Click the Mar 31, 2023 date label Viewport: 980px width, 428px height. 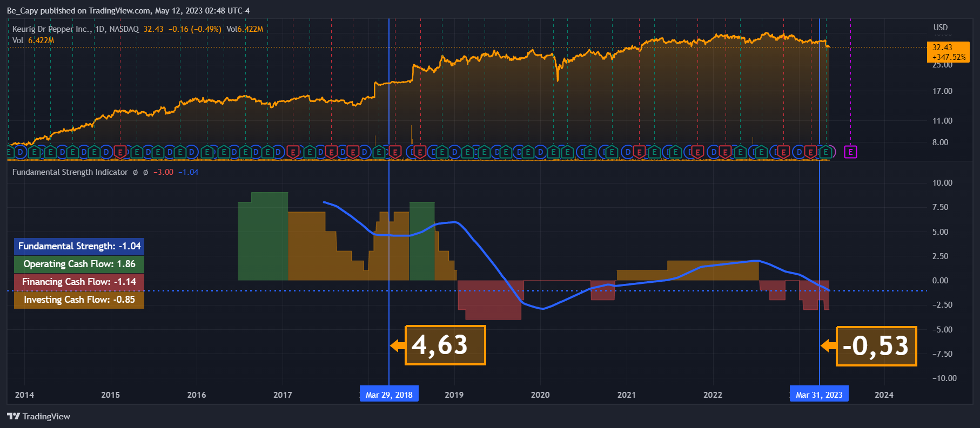click(x=819, y=395)
